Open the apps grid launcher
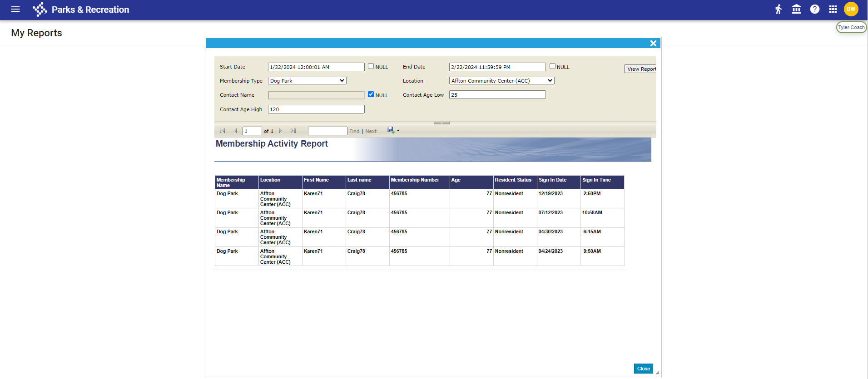Viewport: 868px width, 379px height. (833, 9)
